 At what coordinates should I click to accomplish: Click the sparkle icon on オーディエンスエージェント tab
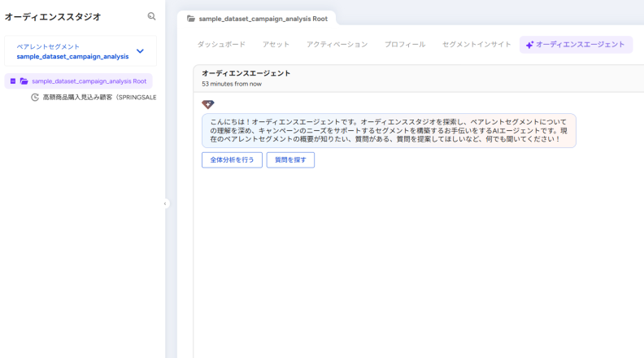coord(530,45)
